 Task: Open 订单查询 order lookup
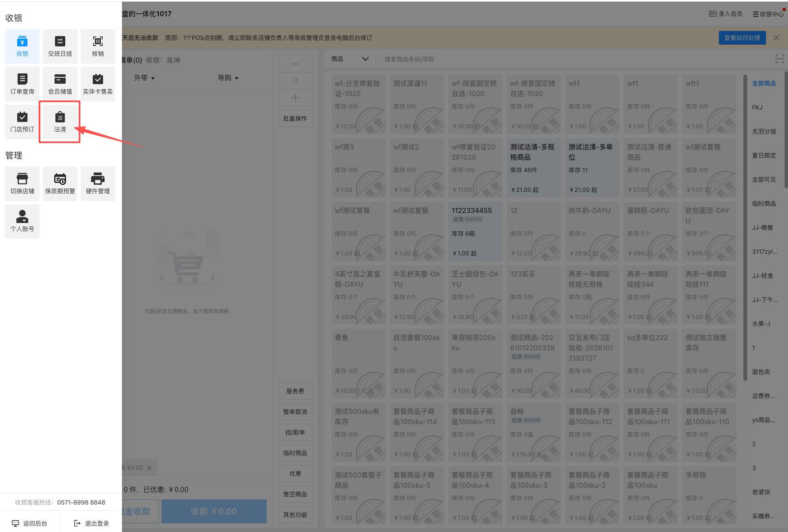(x=22, y=84)
